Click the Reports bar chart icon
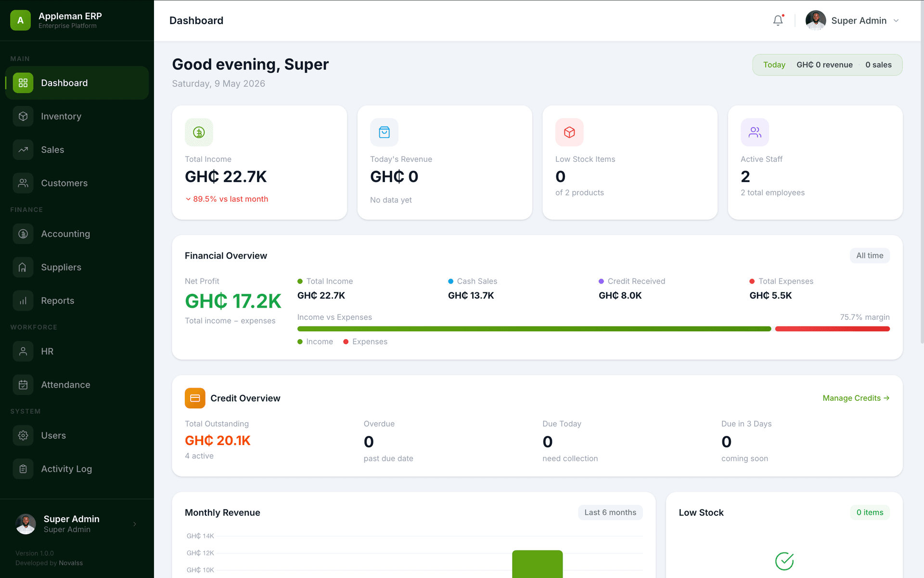This screenshot has height=578, width=924. click(23, 301)
